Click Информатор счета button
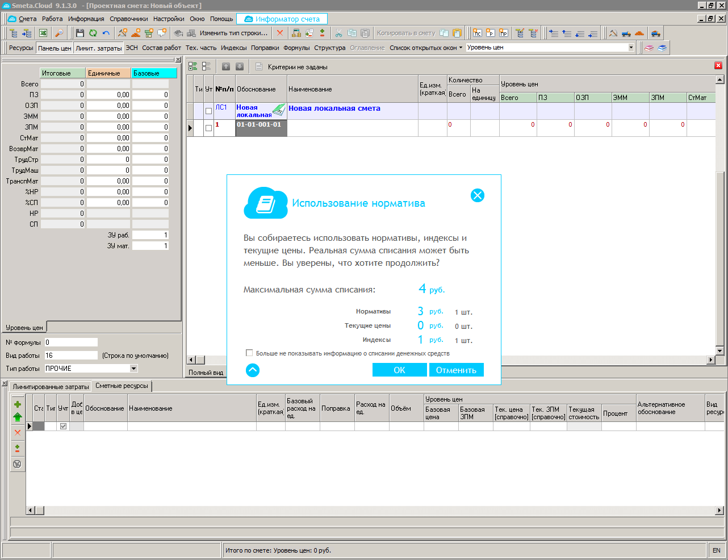 [282, 19]
